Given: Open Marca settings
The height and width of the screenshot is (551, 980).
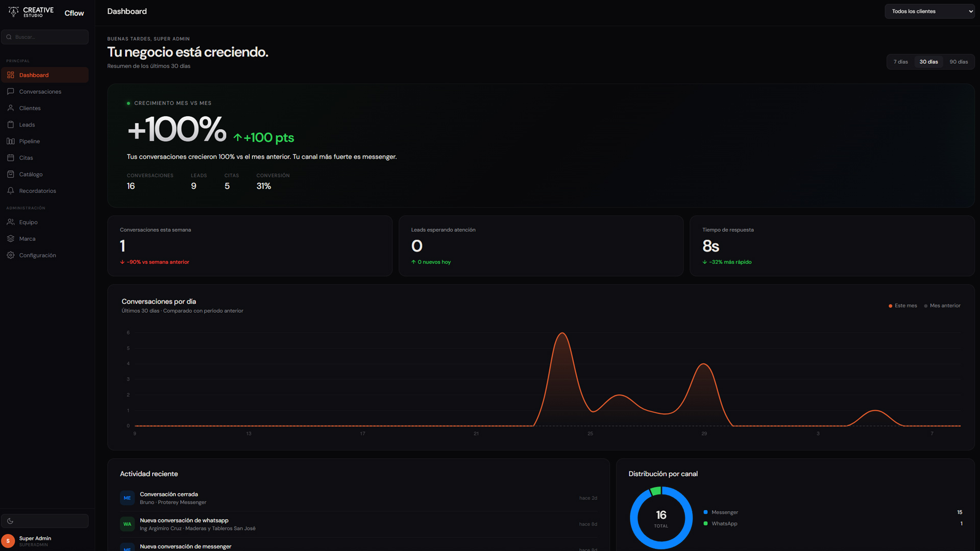Looking at the screenshot, I should (45, 239).
